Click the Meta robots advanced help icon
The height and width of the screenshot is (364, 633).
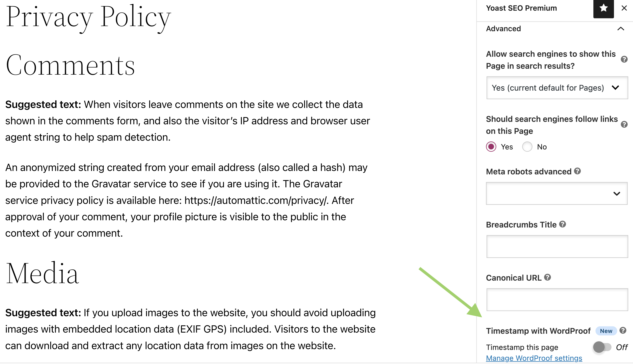coord(578,171)
